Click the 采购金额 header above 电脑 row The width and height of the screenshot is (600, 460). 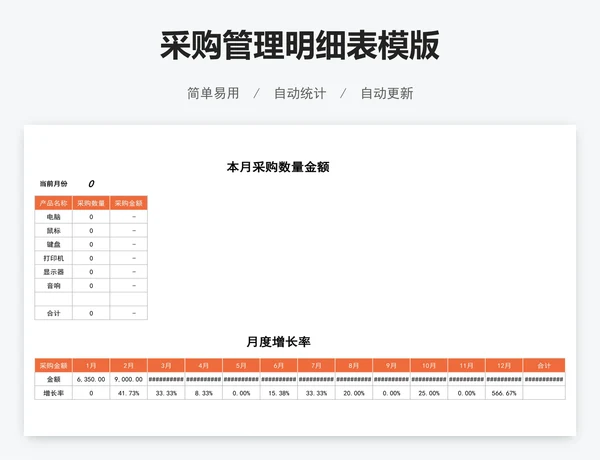[129, 203]
